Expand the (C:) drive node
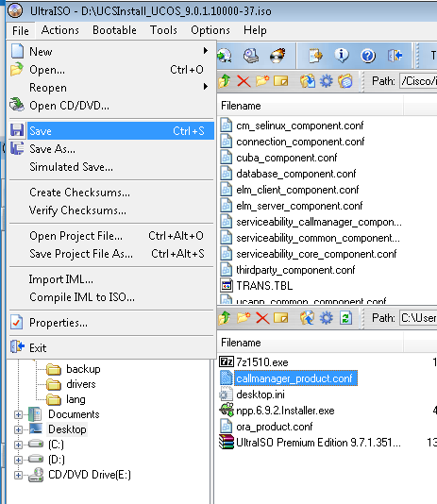Image resolution: width=437 pixels, height=504 pixels. 18,445
